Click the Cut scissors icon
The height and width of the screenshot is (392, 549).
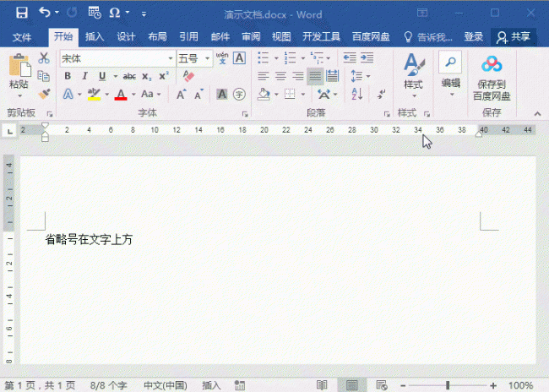pyautogui.click(x=44, y=57)
